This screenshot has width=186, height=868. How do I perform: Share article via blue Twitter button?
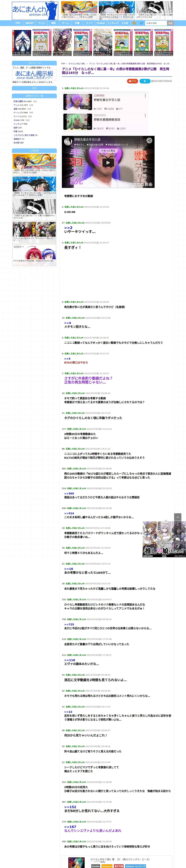[x=145, y=81]
